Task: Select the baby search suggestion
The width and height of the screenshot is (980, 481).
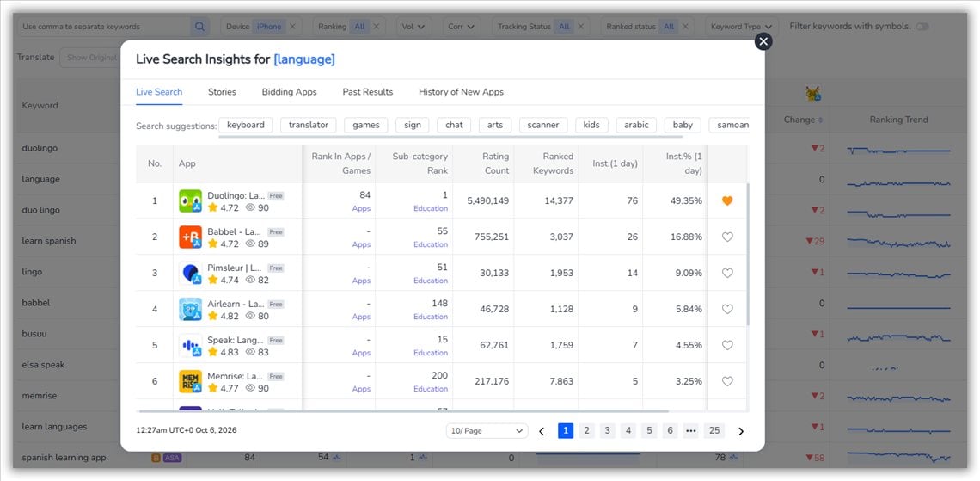Action: (683, 125)
